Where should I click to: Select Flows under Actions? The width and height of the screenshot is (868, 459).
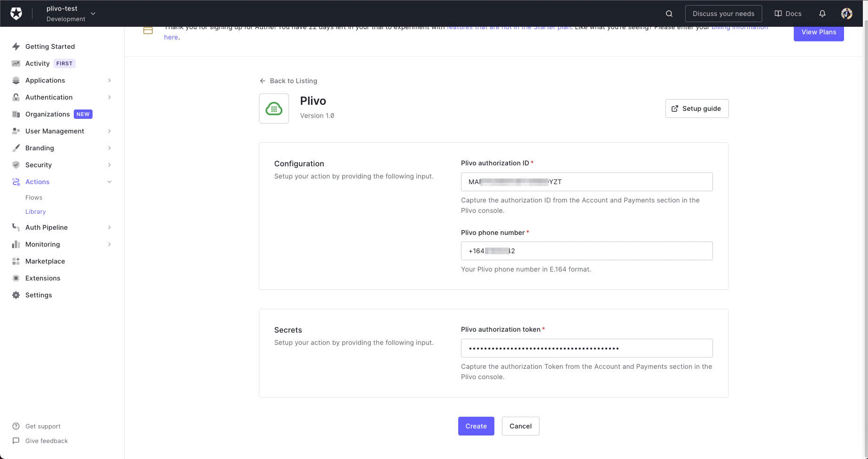[x=34, y=197]
